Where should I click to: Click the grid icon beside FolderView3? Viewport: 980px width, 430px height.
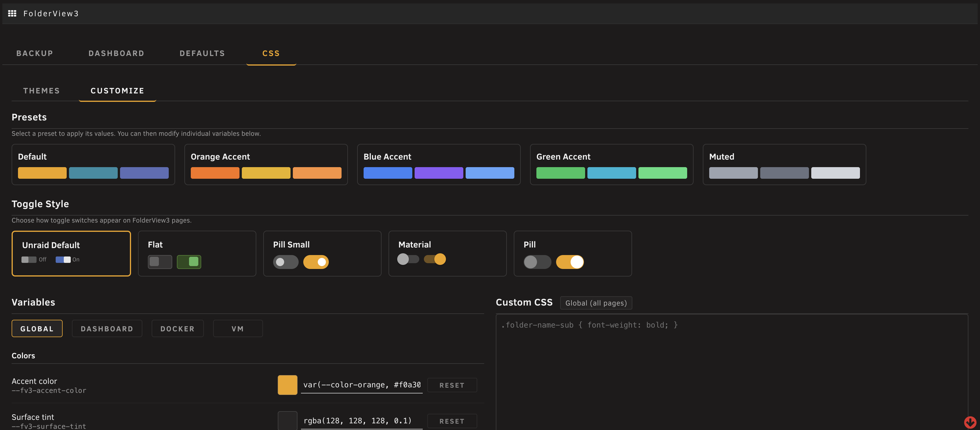point(12,14)
